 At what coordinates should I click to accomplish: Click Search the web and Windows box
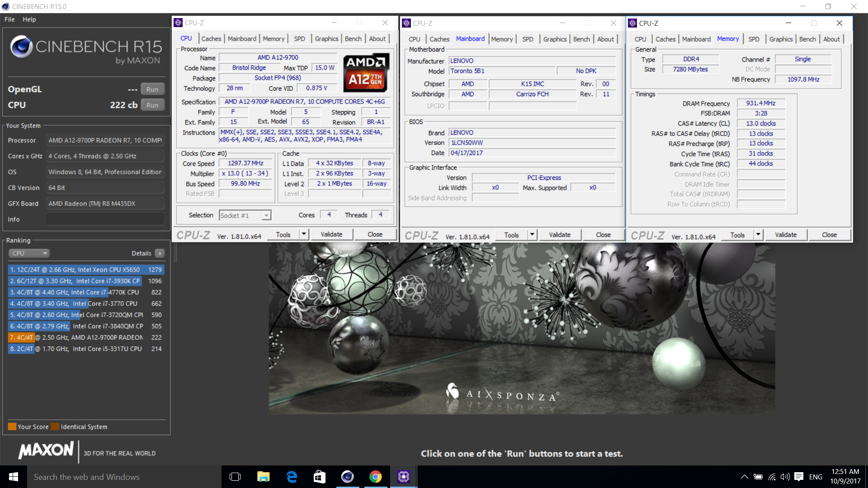(x=124, y=477)
